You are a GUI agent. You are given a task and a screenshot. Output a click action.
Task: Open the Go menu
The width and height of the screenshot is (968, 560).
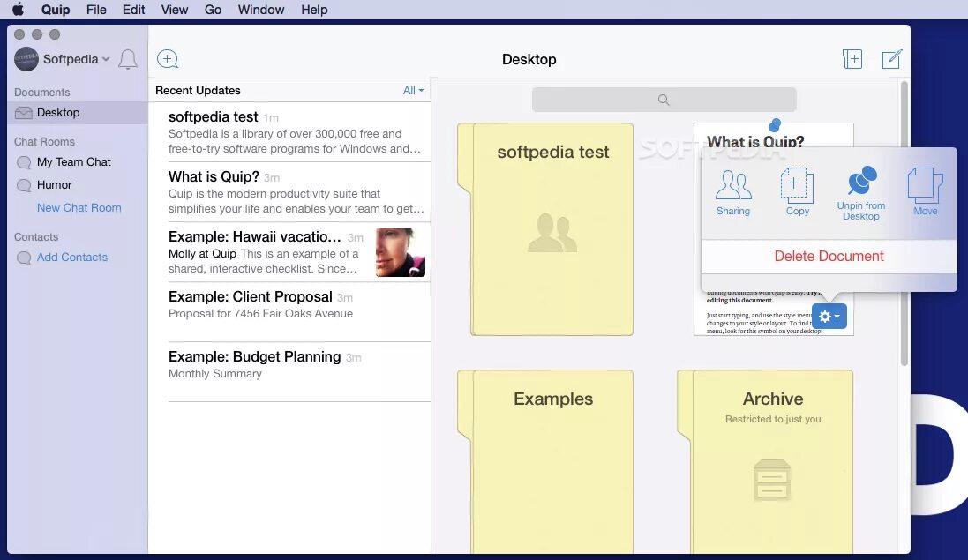tap(213, 10)
